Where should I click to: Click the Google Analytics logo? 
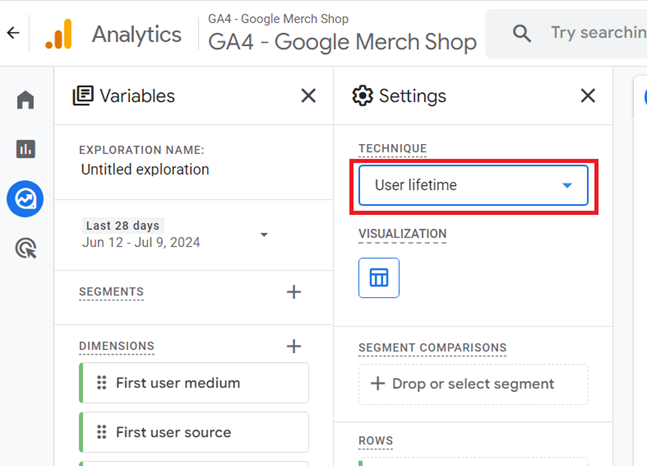pyautogui.click(x=59, y=34)
